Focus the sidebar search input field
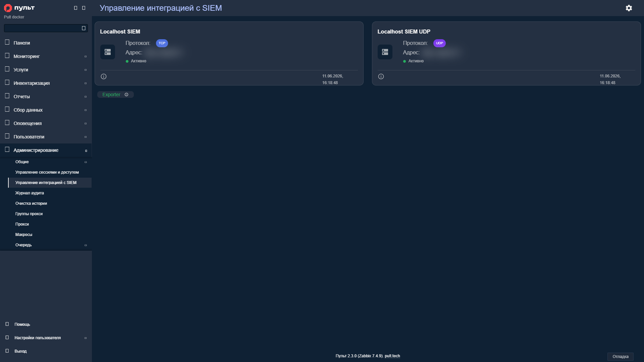Image resolution: width=644 pixels, height=362 pixels. (x=42, y=28)
